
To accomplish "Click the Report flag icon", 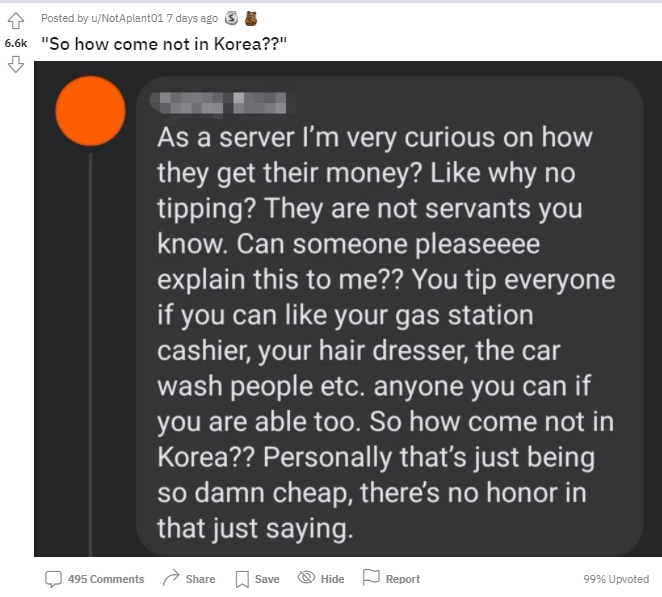I will (371, 577).
